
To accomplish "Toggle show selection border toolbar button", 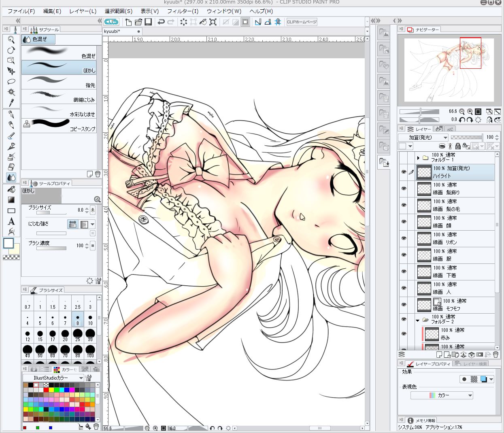I will coord(245,22).
